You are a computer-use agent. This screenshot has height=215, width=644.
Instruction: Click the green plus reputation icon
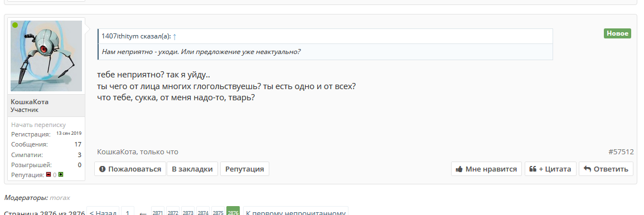[x=61, y=175]
